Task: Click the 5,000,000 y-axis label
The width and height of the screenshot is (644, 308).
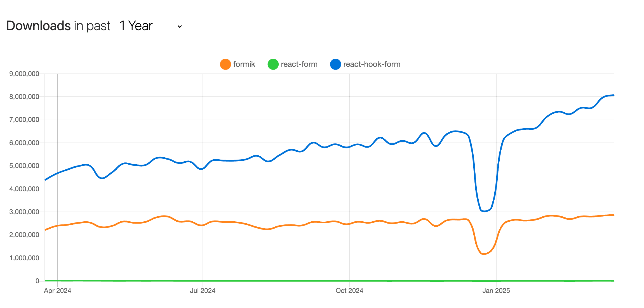Action: click(24, 166)
